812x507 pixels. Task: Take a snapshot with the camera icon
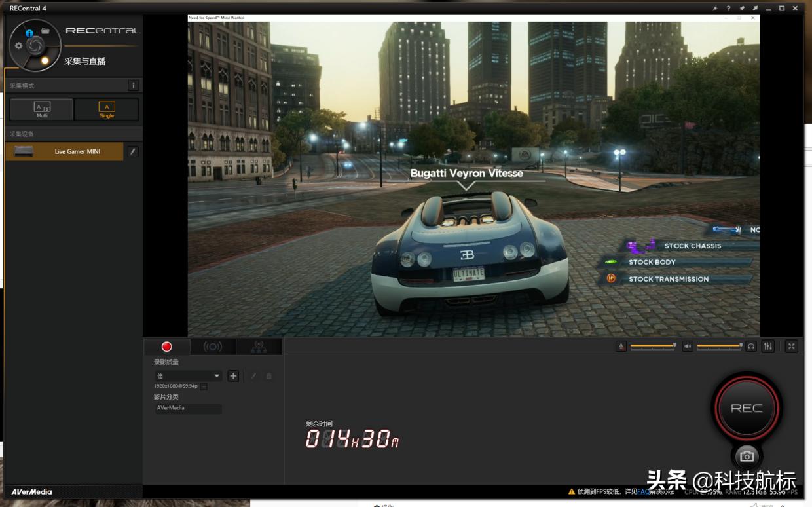(x=747, y=456)
